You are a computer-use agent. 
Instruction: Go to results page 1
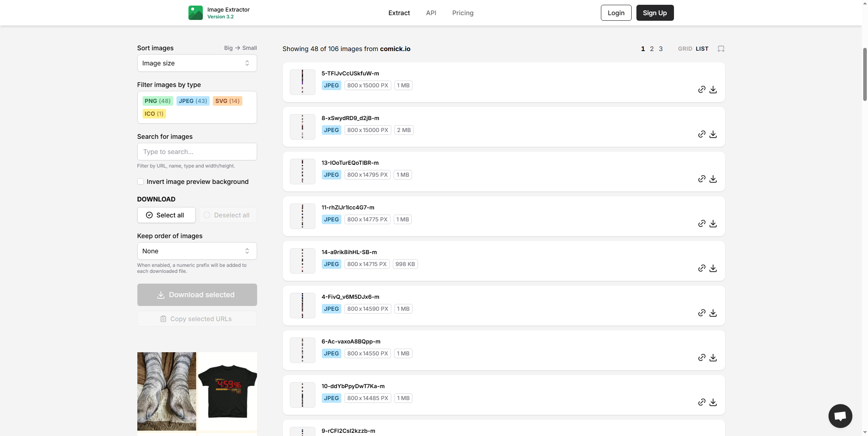point(643,49)
